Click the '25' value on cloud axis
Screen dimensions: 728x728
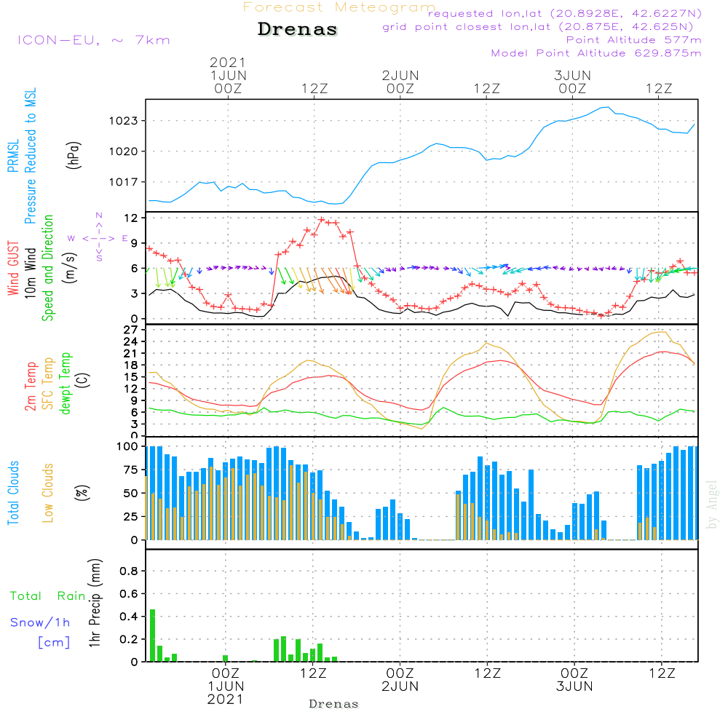tap(131, 517)
